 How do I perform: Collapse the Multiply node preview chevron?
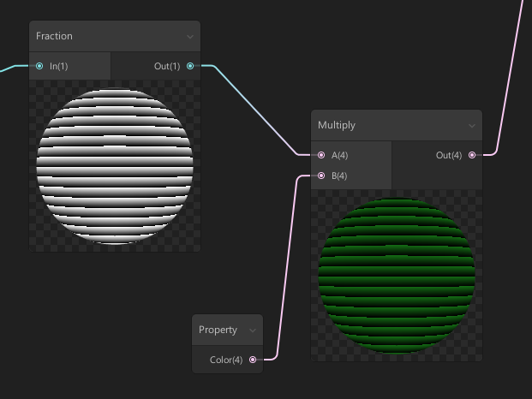(472, 126)
